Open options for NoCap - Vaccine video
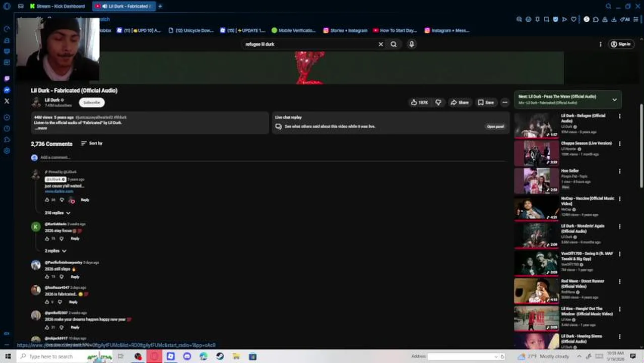This screenshot has height=363, width=644. [x=619, y=199]
